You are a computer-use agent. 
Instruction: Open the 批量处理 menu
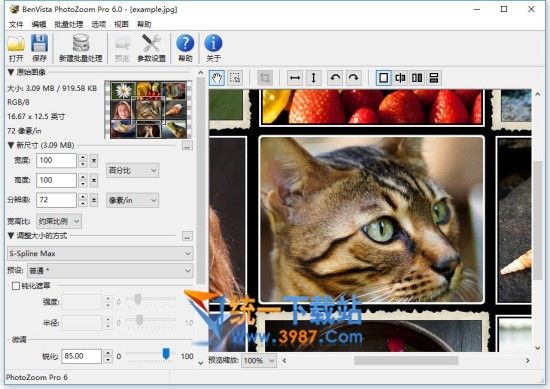(x=69, y=24)
